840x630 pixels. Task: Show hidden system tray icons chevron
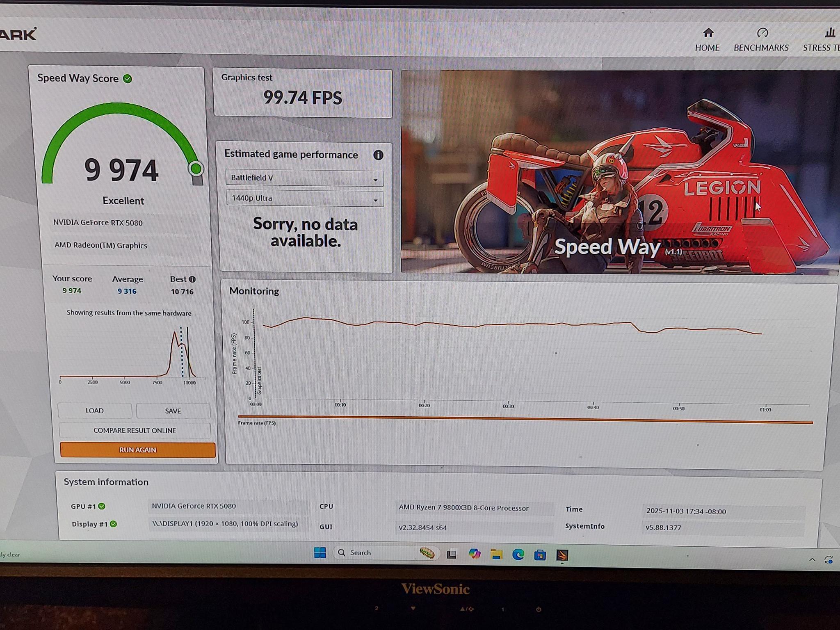click(812, 559)
